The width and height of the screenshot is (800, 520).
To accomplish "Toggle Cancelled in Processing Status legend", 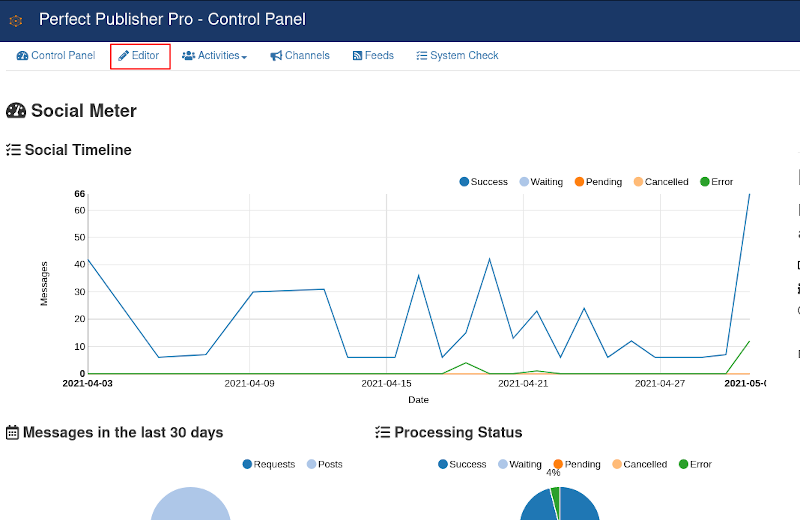I will 640,464.
